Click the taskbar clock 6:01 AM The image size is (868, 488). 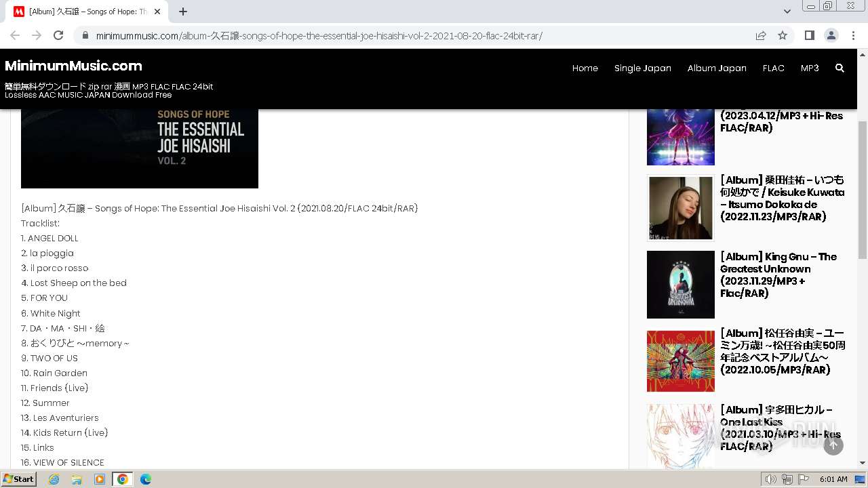(x=833, y=479)
